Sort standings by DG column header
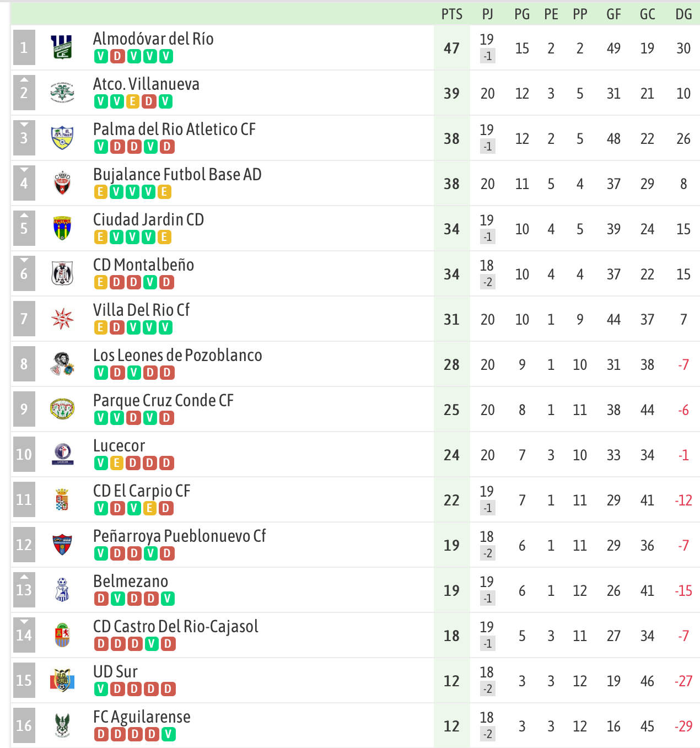The image size is (700, 748). pos(683,14)
